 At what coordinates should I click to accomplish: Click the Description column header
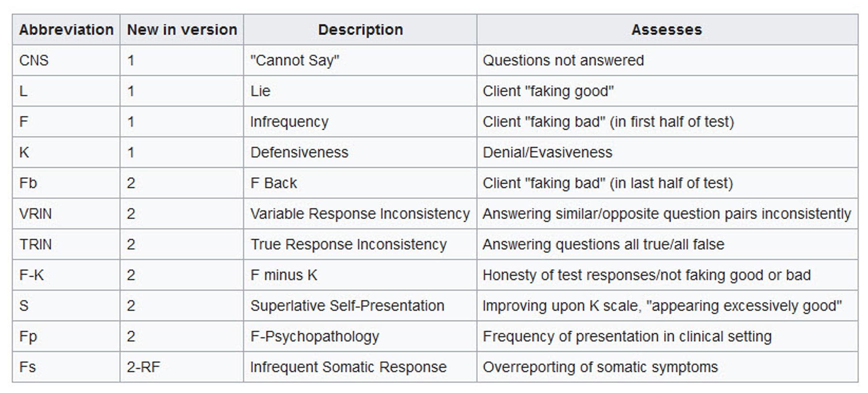[x=360, y=30]
